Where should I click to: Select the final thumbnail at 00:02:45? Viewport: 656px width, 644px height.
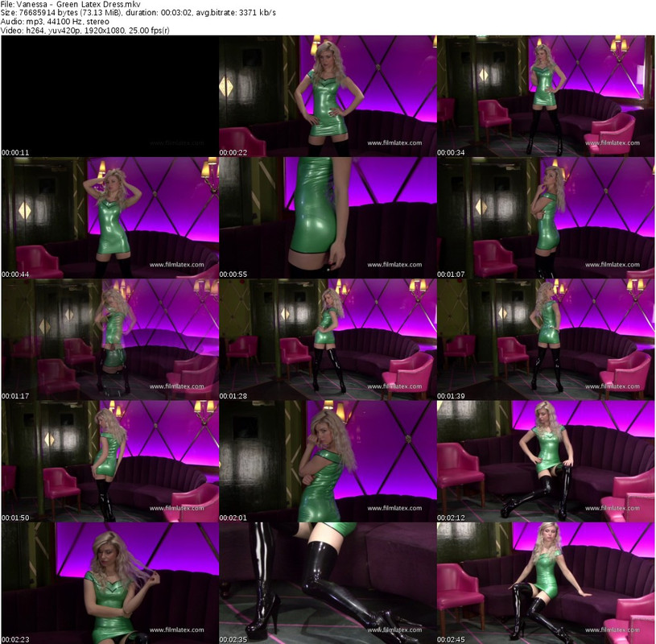546,583
